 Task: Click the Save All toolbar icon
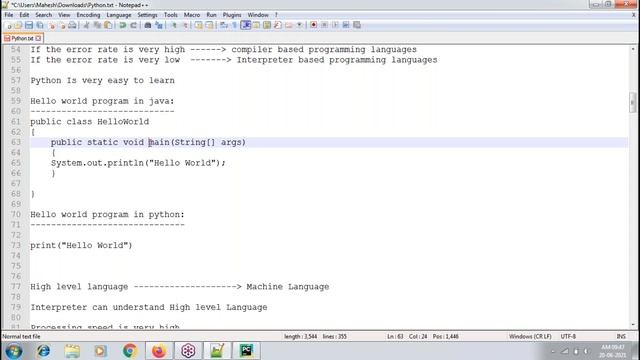click(40, 25)
